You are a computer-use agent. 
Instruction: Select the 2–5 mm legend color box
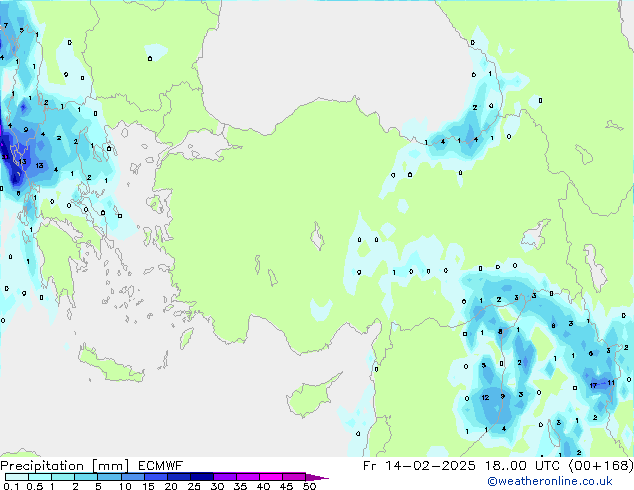pos(86,477)
